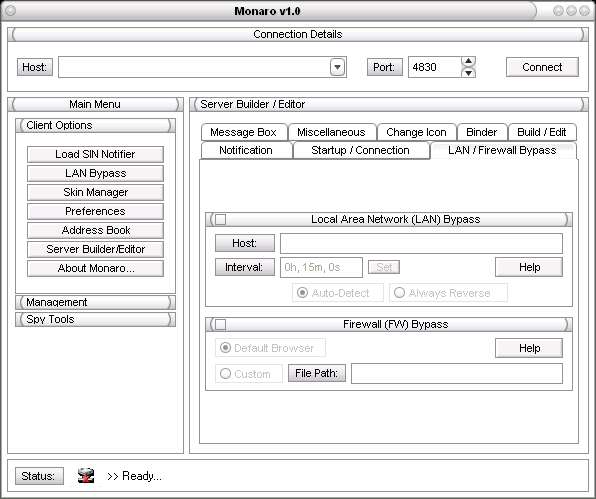The height and width of the screenshot is (499, 596).
Task: Open Skin Manager from Client Options
Action: tap(95, 192)
